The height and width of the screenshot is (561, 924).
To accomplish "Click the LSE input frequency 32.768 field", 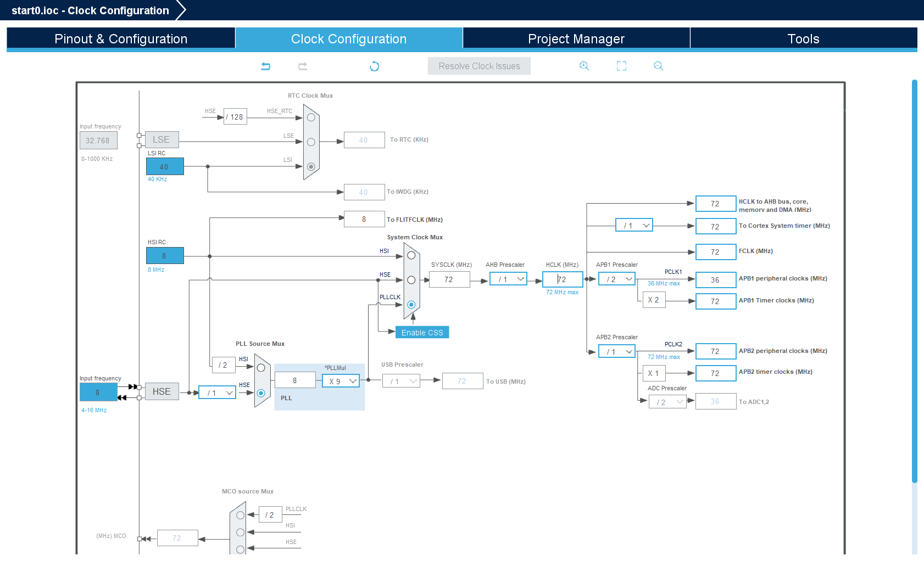I will pos(98,141).
